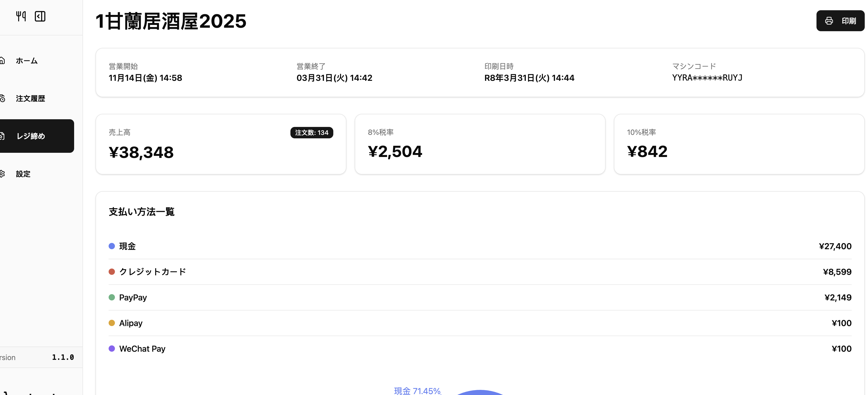Select the 現金 payment row
Image resolution: width=868 pixels, height=395 pixels.
click(x=479, y=246)
